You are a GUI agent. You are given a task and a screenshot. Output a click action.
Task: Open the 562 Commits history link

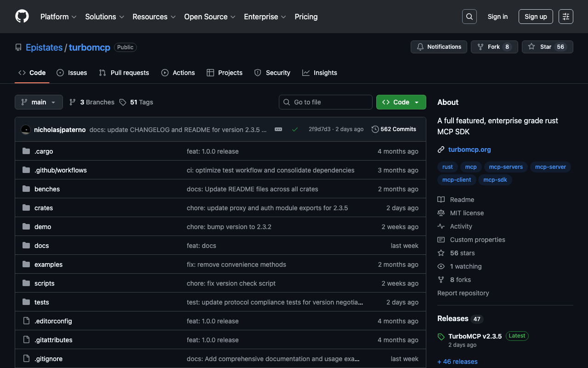(x=394, y=129)
